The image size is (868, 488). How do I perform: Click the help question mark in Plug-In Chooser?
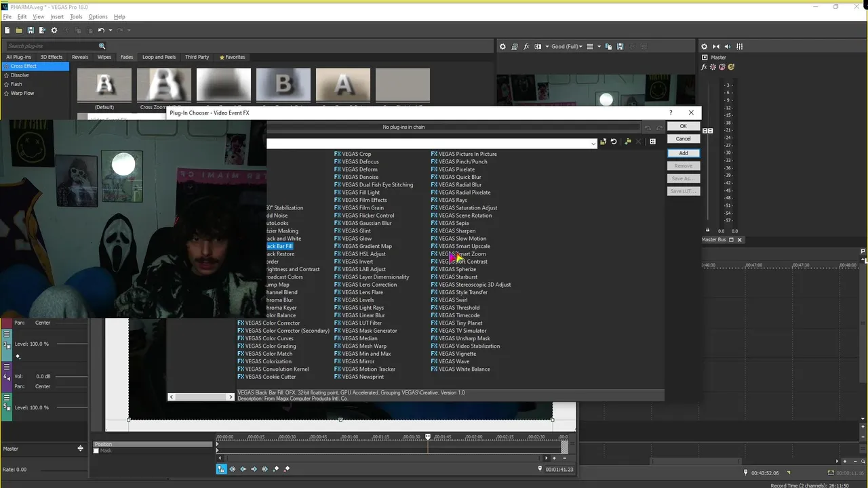(671, 113)
